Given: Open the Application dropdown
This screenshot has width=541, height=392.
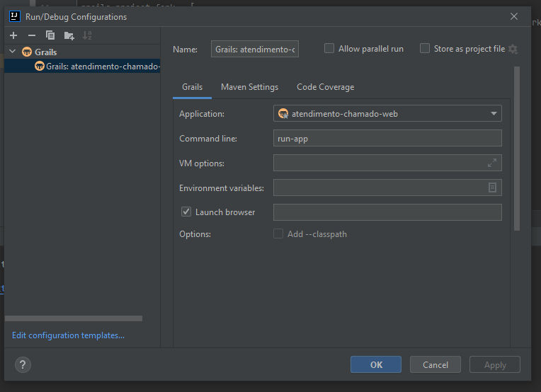Looking at the screenshot, I should [x=387, y=113].
